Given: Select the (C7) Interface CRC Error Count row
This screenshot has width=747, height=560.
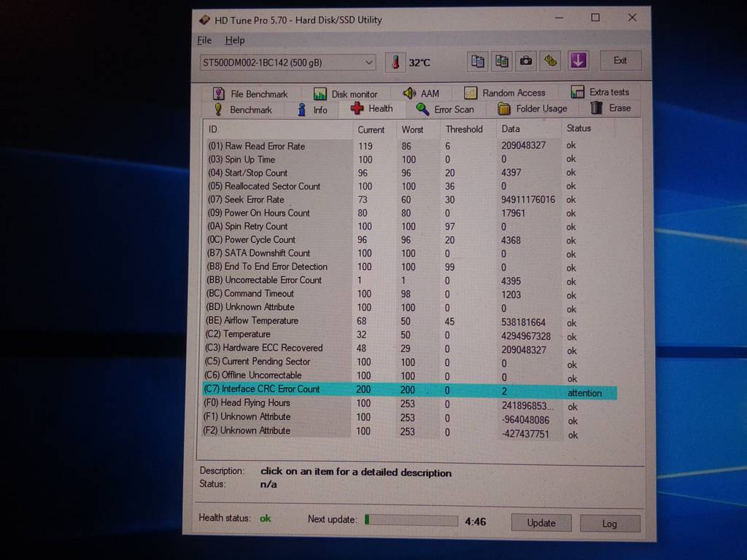Looking at the screenshot, I should pos(410,391).
